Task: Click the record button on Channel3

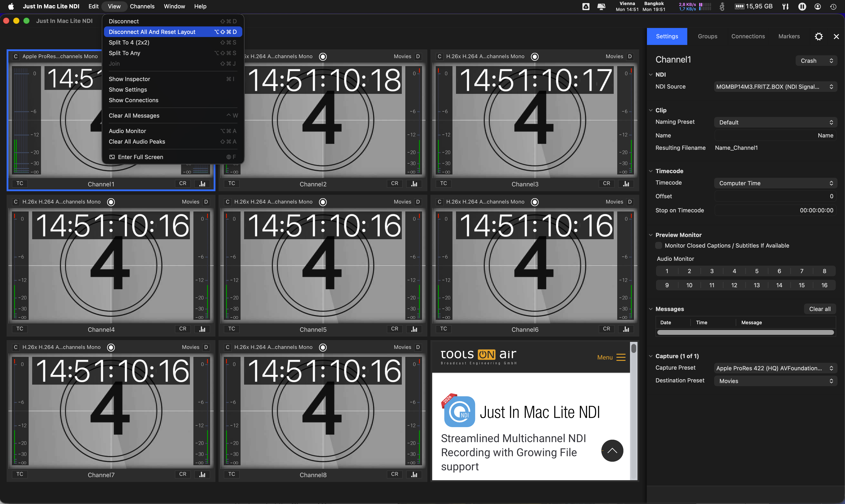Action: coord(535,57)
